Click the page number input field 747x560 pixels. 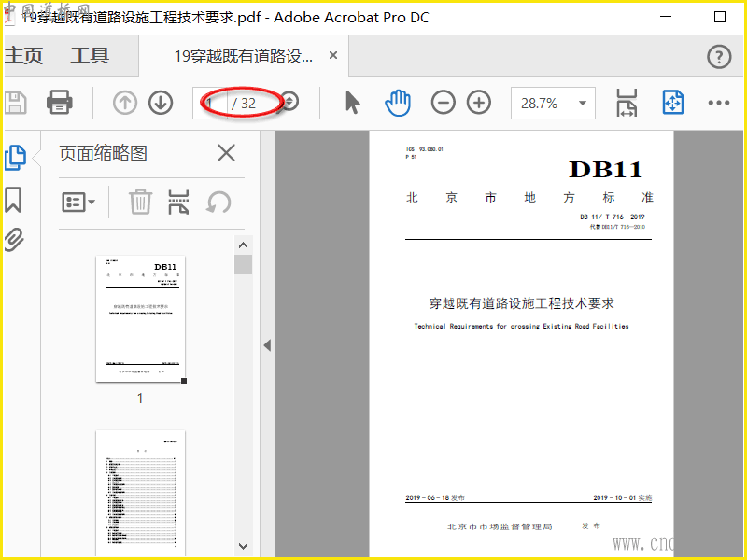(x=209, y=103)
